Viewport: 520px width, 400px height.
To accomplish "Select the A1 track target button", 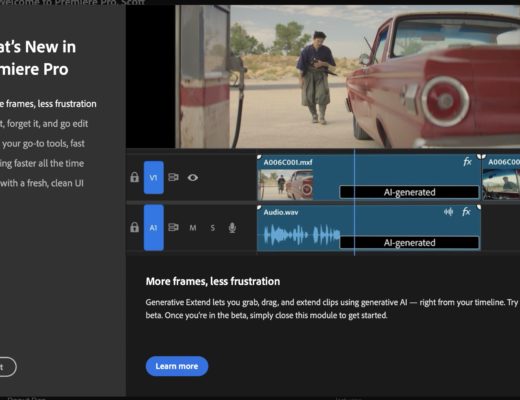I will tap(153, 228).
